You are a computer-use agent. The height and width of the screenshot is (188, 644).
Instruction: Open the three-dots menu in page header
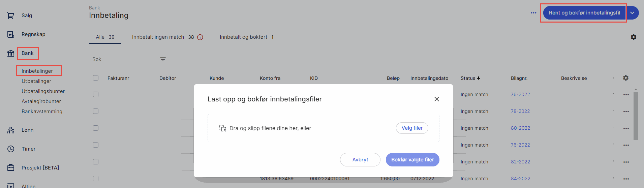(533, 13)
